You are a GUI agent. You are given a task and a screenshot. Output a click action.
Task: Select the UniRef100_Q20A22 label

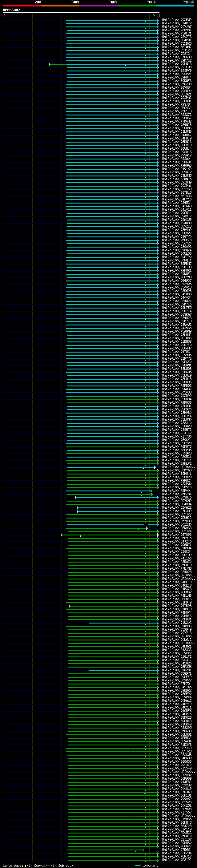tap(177, 508)
